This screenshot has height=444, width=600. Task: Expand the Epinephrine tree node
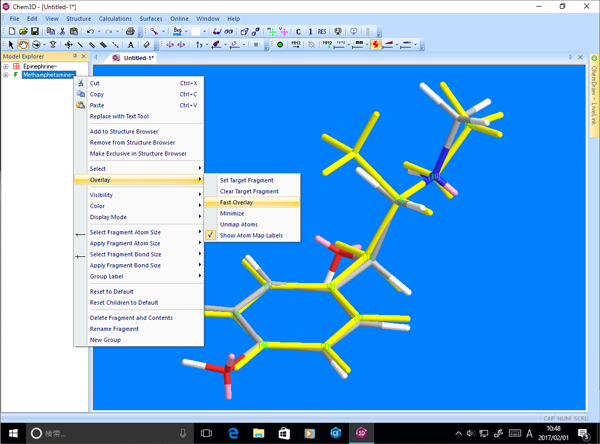point(6,67)
